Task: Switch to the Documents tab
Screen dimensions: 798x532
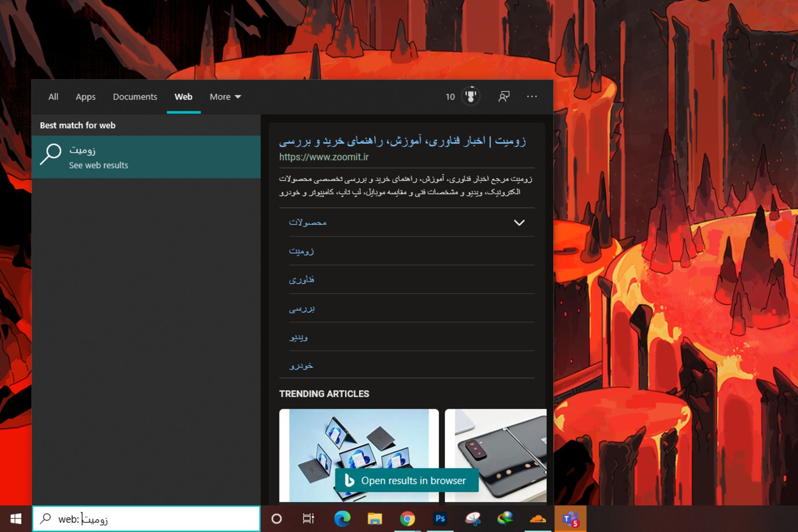Action: tap(135, 97)
